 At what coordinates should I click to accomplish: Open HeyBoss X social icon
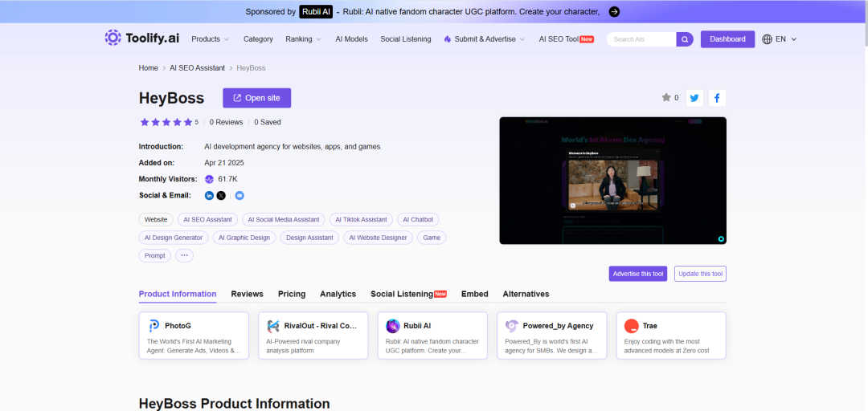click(222, 195)
